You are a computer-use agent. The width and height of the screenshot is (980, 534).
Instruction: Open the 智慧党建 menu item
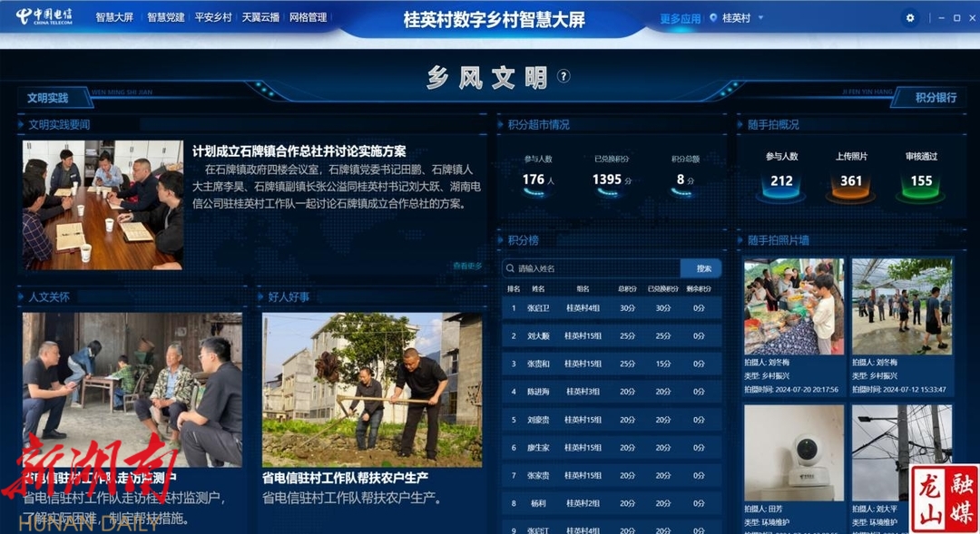coord(165,17)
